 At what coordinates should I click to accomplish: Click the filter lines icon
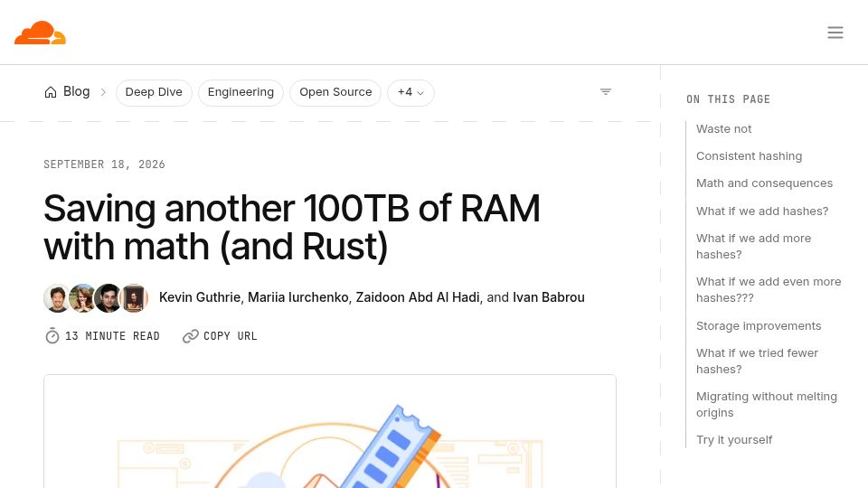click(x=606, y=92)
